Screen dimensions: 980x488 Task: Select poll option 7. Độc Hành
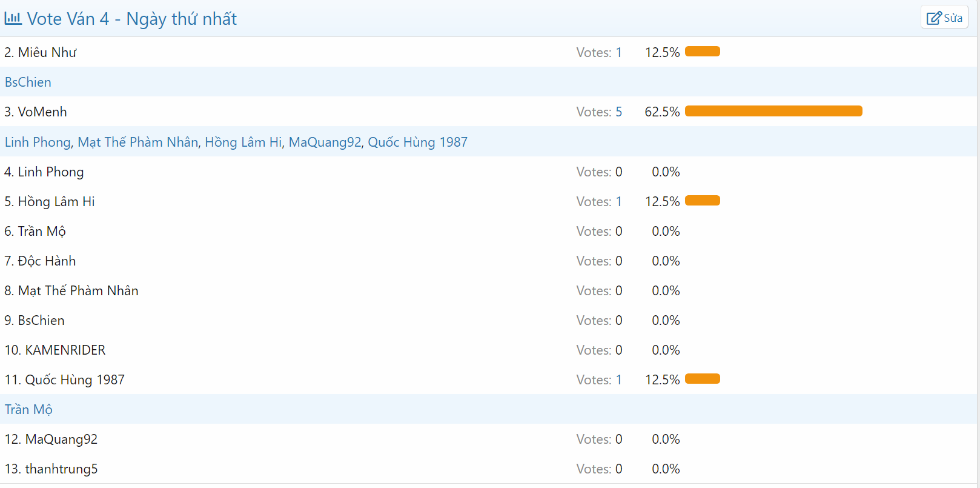point(40,261)
